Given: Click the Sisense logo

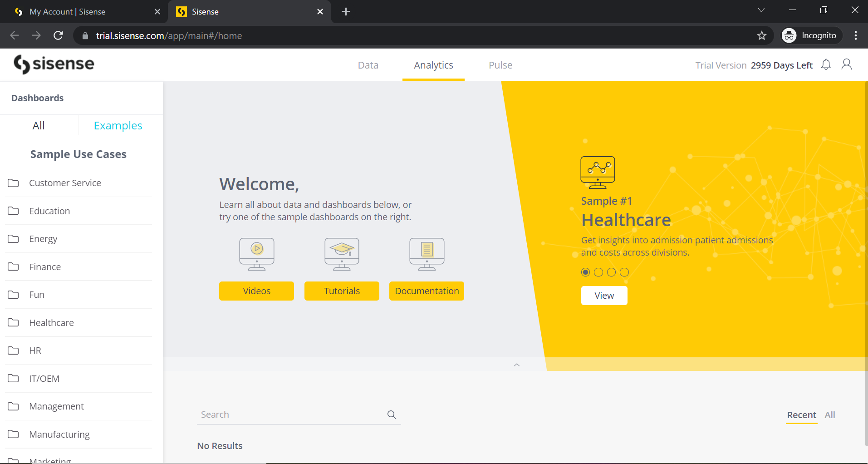Looking at the screenshot, I should (54, 64).
